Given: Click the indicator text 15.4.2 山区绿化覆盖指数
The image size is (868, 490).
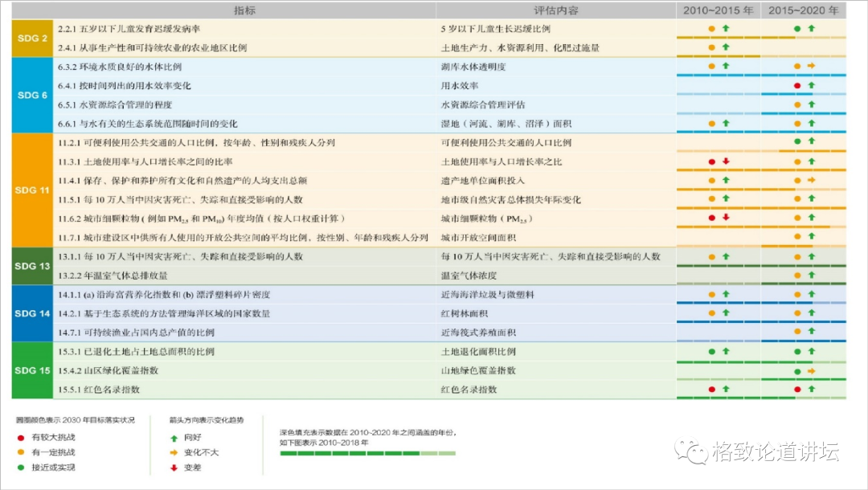Looking at the screenshot, I should click(108, 370).
